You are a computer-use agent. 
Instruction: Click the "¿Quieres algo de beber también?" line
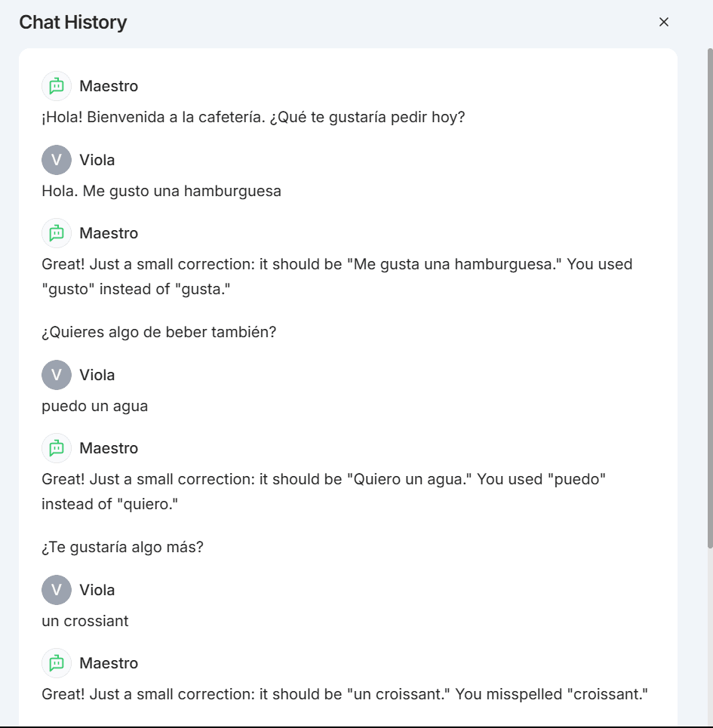point(159,332)
